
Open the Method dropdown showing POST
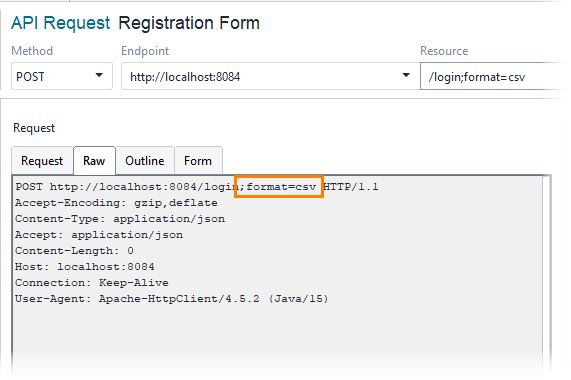click(x=62, y=76)
